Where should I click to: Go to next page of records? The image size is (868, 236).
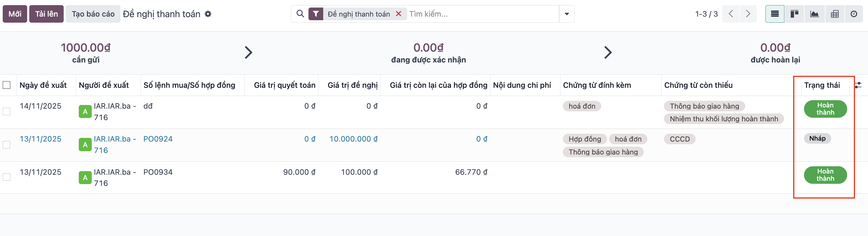click(748, 14)
